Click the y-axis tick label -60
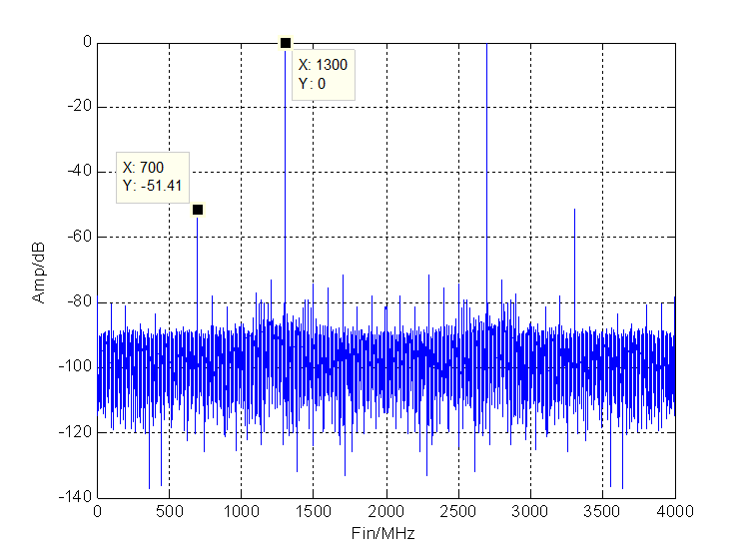747x560 pixels. tap(80, 237)
